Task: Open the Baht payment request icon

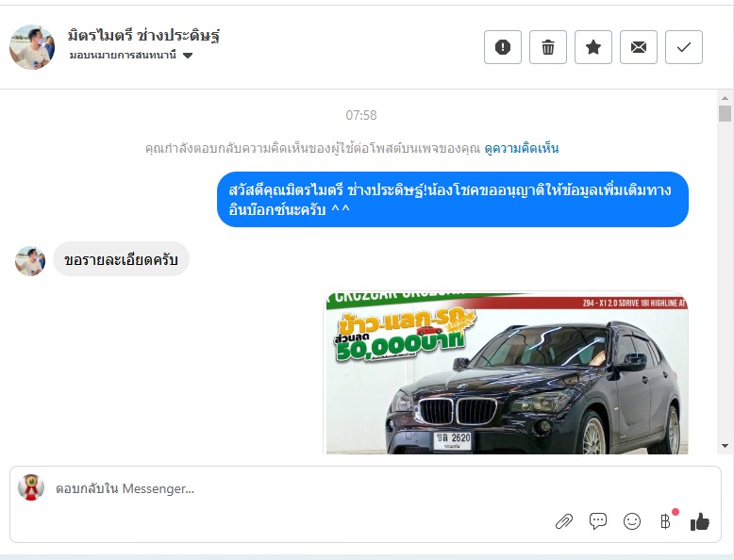Action: tap(666, 520)
